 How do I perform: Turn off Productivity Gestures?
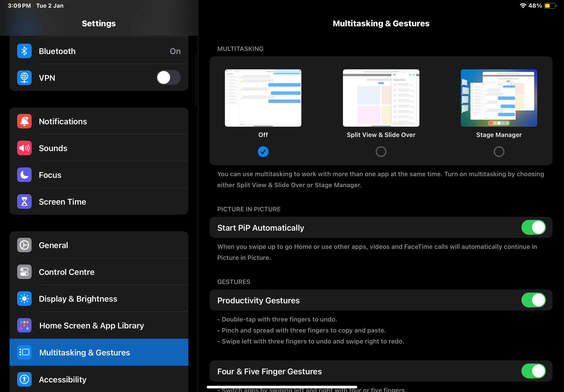click(x=534, y=300)
